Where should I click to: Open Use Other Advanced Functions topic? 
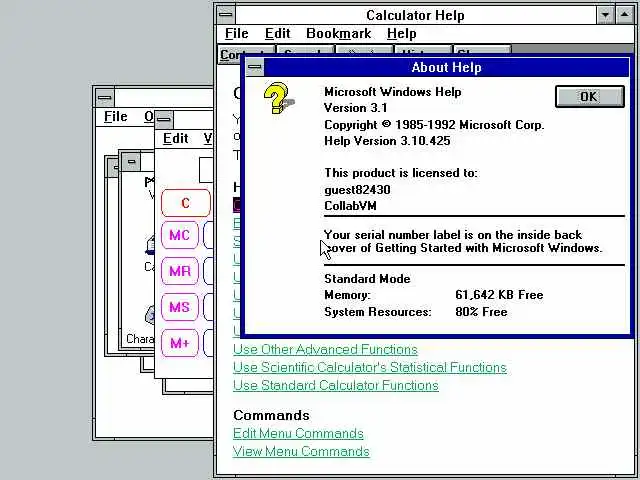click(x=325, y=349)
